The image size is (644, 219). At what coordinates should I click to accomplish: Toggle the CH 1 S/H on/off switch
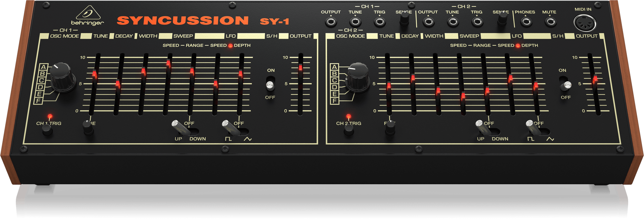[270, 85]
